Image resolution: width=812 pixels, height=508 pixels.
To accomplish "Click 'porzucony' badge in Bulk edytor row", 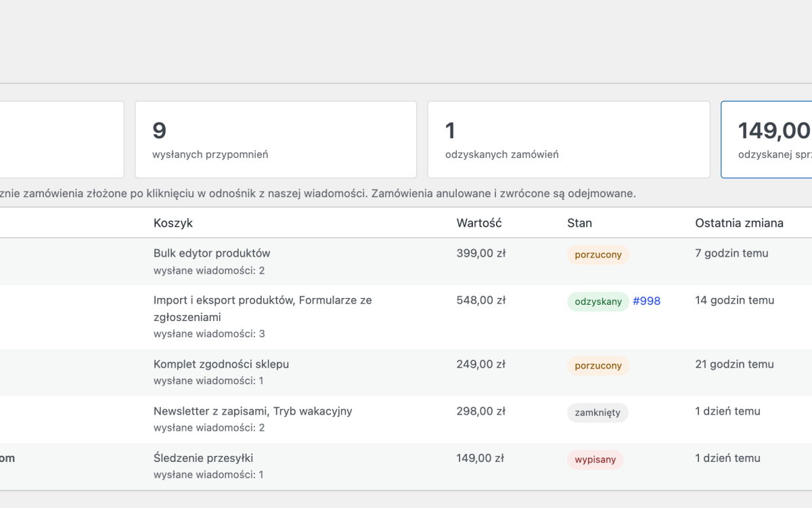I will pos(598,255).
